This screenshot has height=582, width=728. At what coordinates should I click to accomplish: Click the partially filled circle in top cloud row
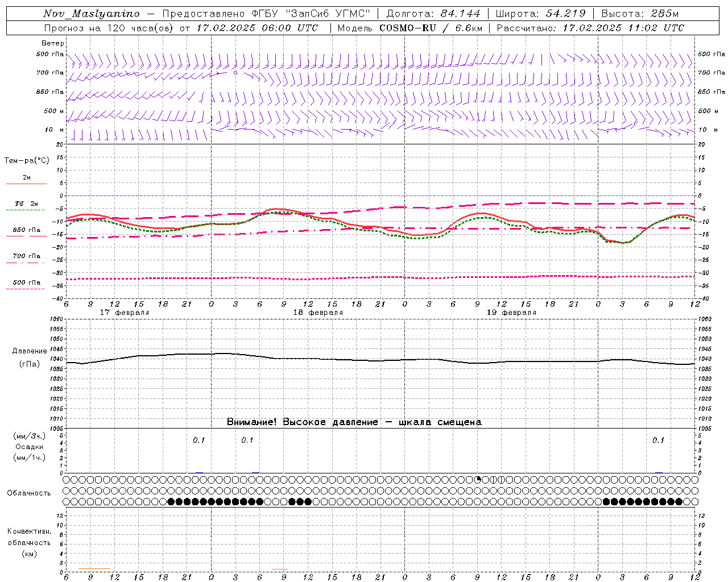click(x=477, y=480)
